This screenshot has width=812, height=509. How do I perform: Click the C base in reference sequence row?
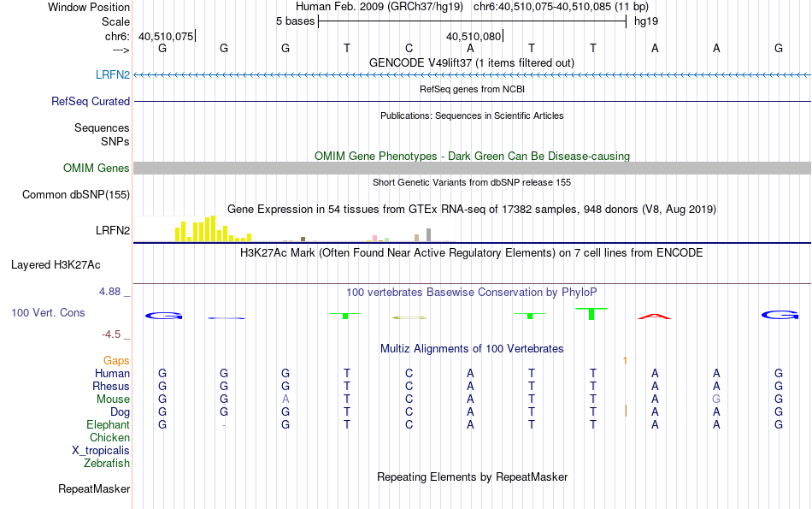click(409, 48)
